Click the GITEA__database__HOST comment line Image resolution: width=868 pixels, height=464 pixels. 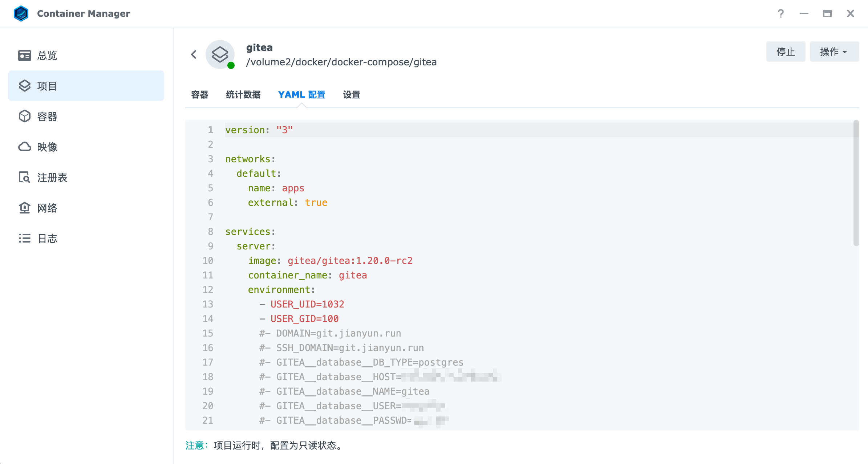coord(380,377)
